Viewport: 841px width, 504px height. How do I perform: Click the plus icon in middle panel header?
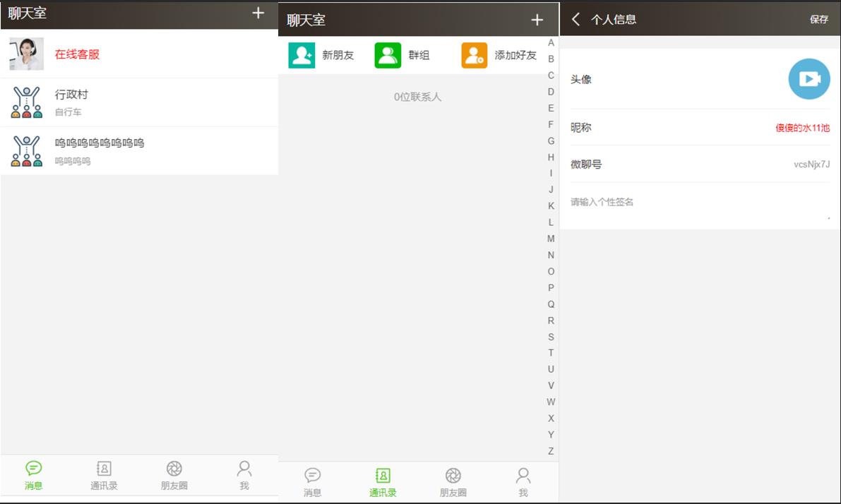coord(537,20)
